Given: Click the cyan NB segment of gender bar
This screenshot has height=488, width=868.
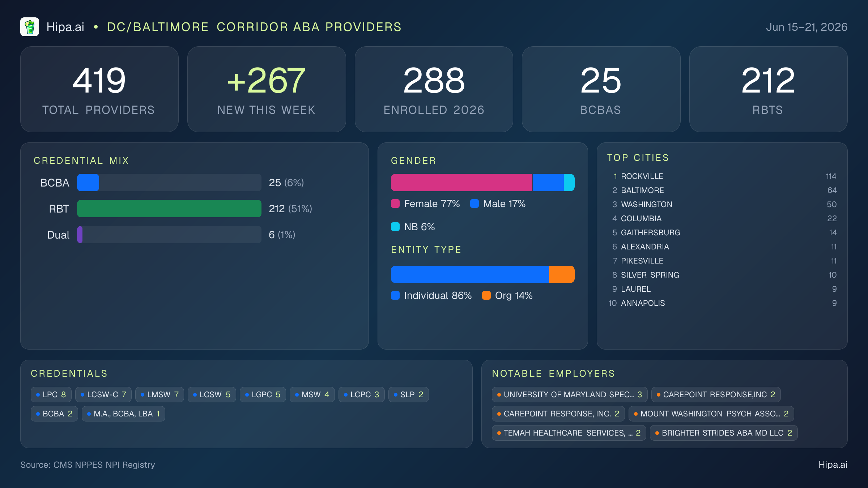Looking at the screenshot, I should 569,183.
